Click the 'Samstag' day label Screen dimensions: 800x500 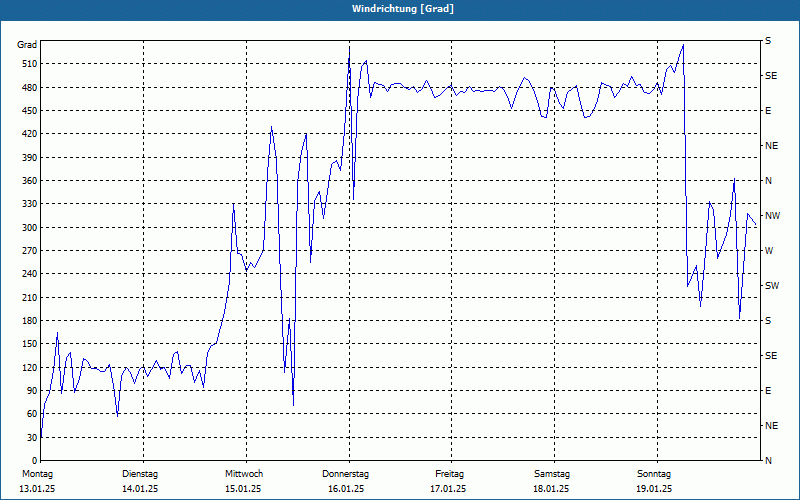point(552,474)
